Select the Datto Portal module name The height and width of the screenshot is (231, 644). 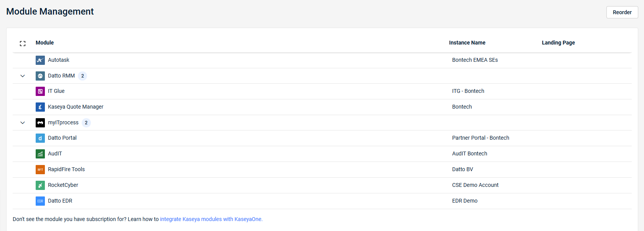(62, 138)
